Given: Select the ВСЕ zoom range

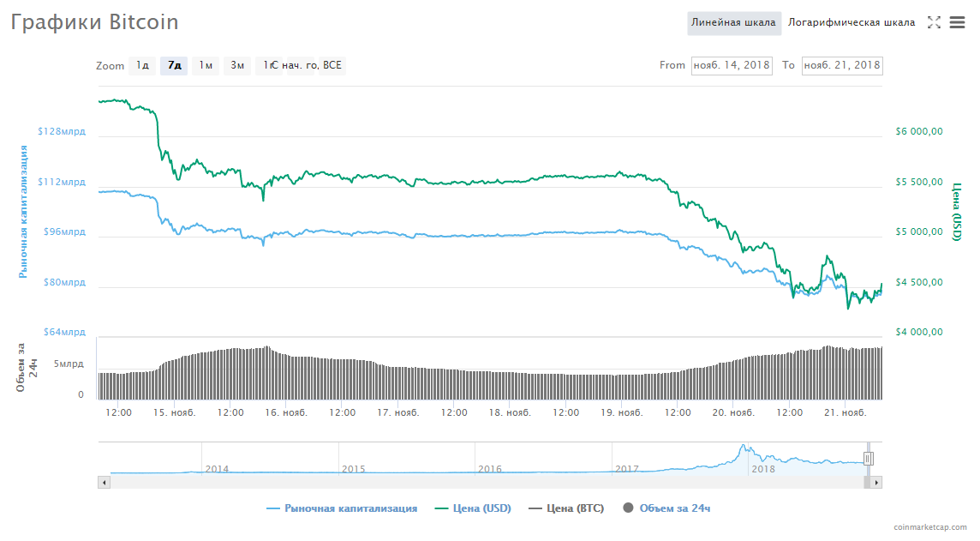Looking at the screenshot, I should click(x=332, y=65).
